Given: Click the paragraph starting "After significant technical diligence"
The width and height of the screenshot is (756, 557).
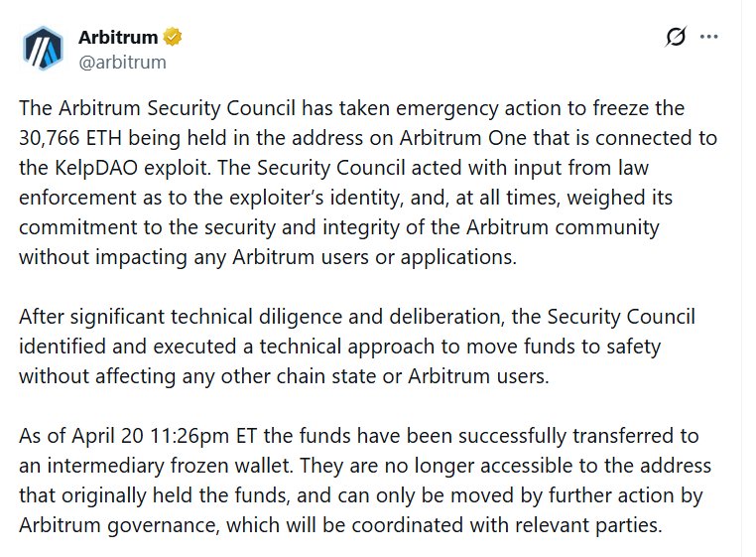Looking at the screenshot, I should click(357, 346).
